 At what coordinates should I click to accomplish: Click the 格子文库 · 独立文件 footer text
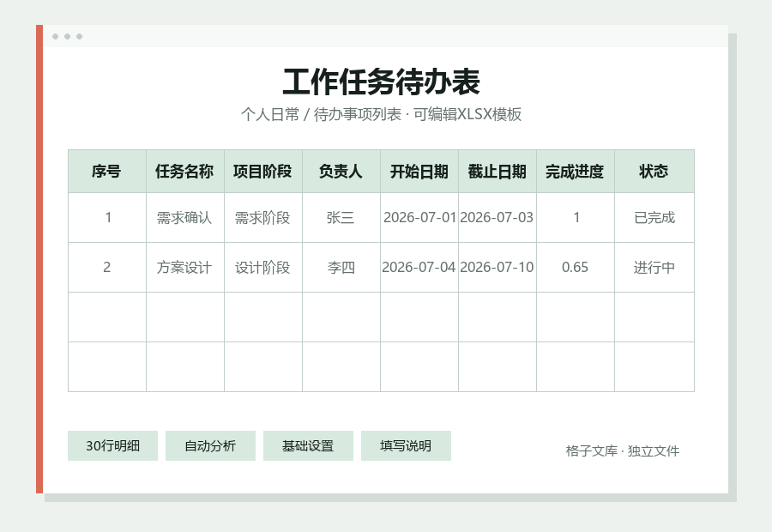623,450
